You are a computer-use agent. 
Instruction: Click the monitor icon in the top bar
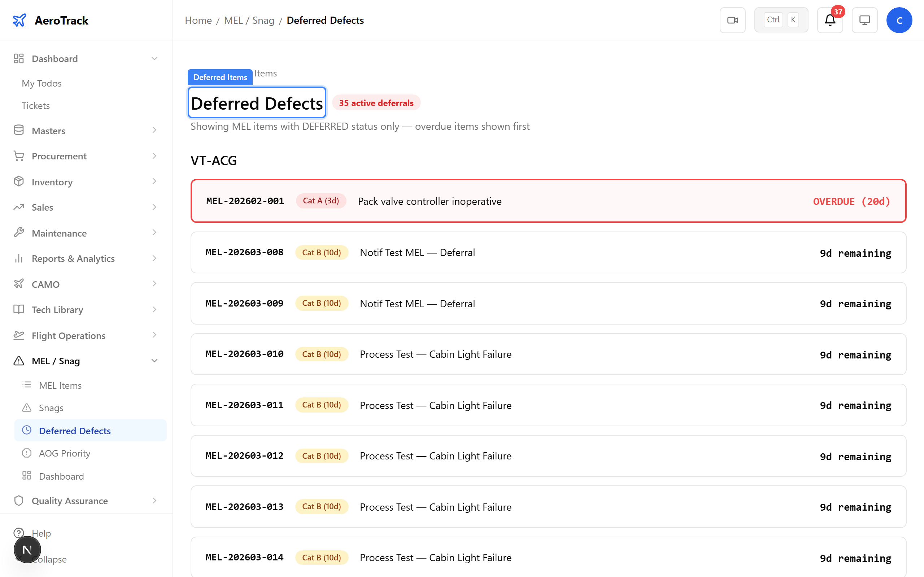click(864, 20)
